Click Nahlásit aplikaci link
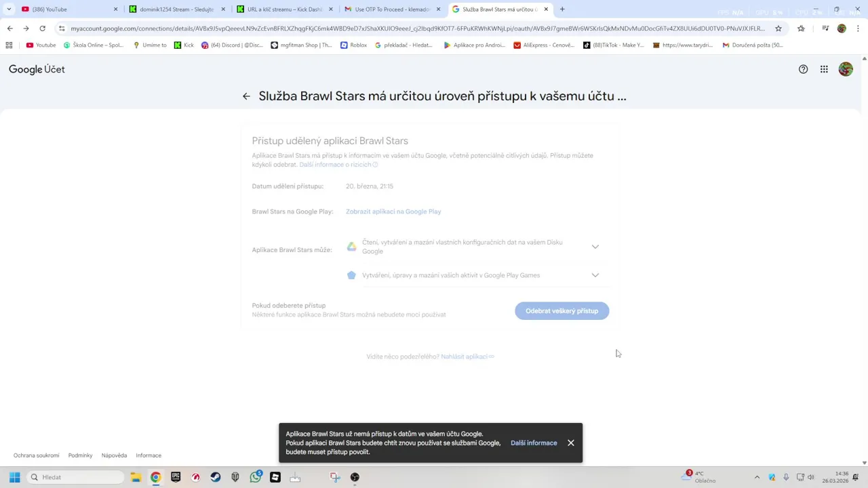Viewport: 868px width, 488px height. (467, 357)
